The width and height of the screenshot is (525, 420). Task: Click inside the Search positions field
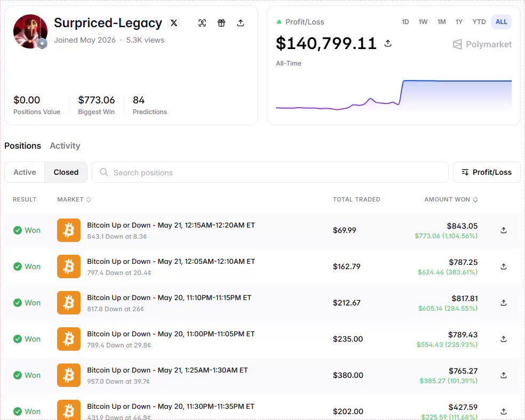(270, 172)
